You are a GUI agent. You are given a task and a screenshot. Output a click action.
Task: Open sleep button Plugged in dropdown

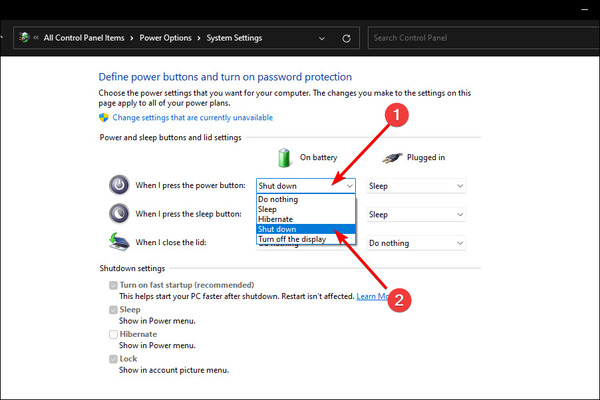click(416, 214)
